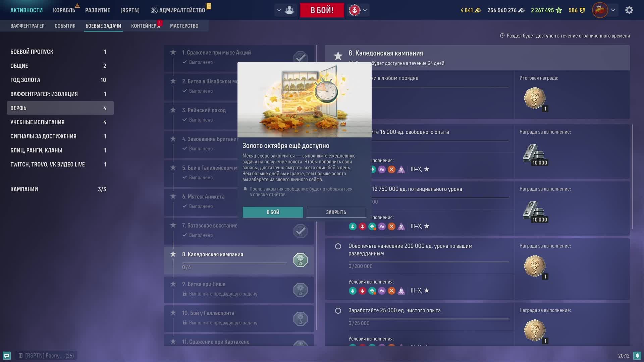The width and height of the screenshot is (644, 362).
Task: Click the division squad icon
Action: (x=289, y=10)
